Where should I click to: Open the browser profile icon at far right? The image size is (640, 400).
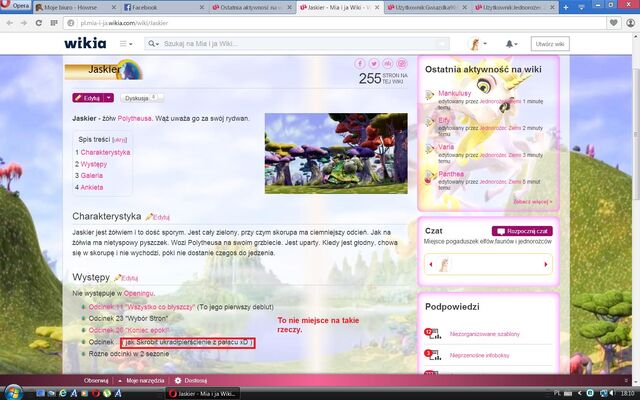pos(631,23)
